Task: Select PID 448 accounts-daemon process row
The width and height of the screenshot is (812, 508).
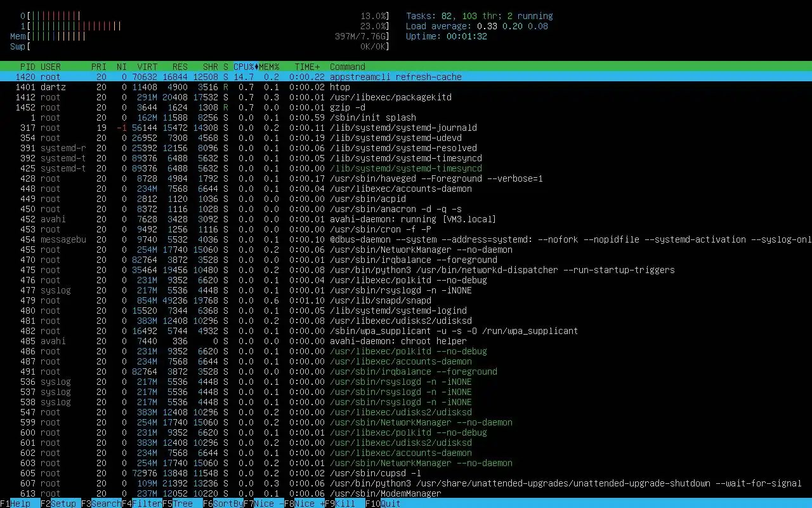Action: pyautogui.click(x=406, y=189)
